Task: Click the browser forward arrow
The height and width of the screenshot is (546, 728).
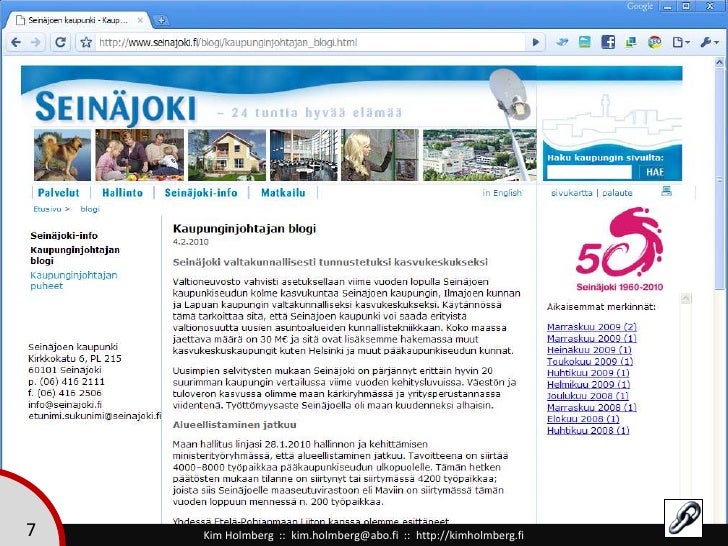Action: 36,42
